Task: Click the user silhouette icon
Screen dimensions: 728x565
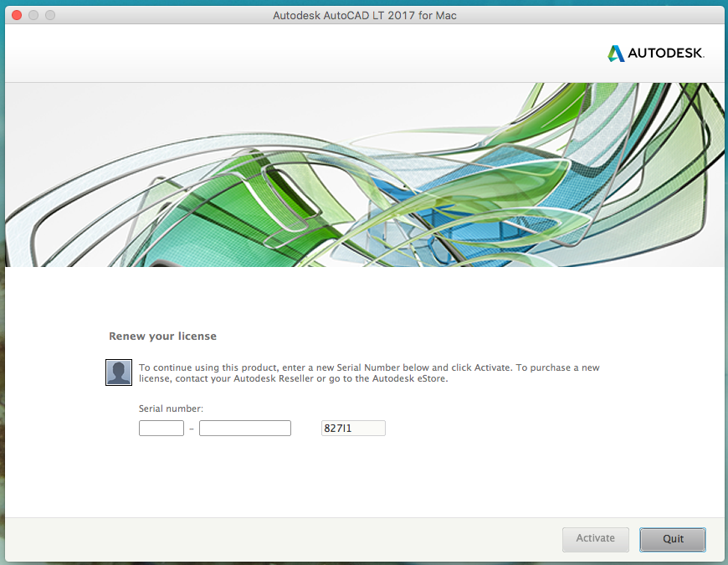Action: [119, 372]
